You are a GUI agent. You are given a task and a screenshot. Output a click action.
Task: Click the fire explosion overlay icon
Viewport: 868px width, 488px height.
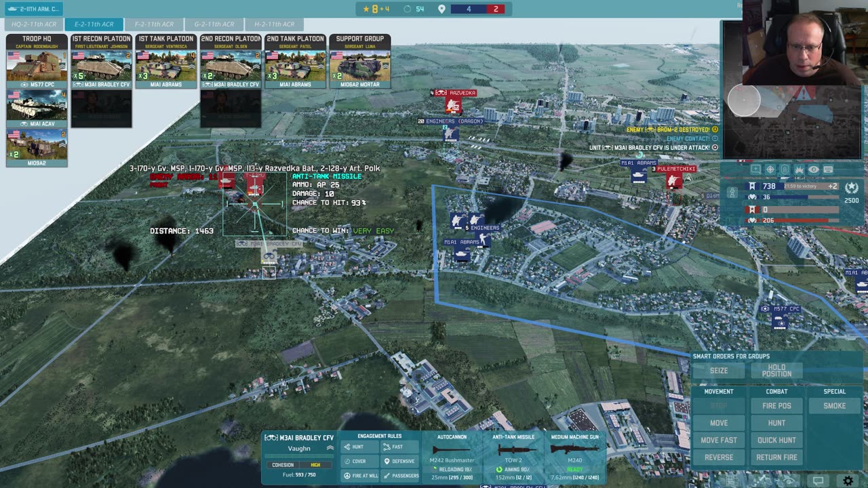(799, 169)
